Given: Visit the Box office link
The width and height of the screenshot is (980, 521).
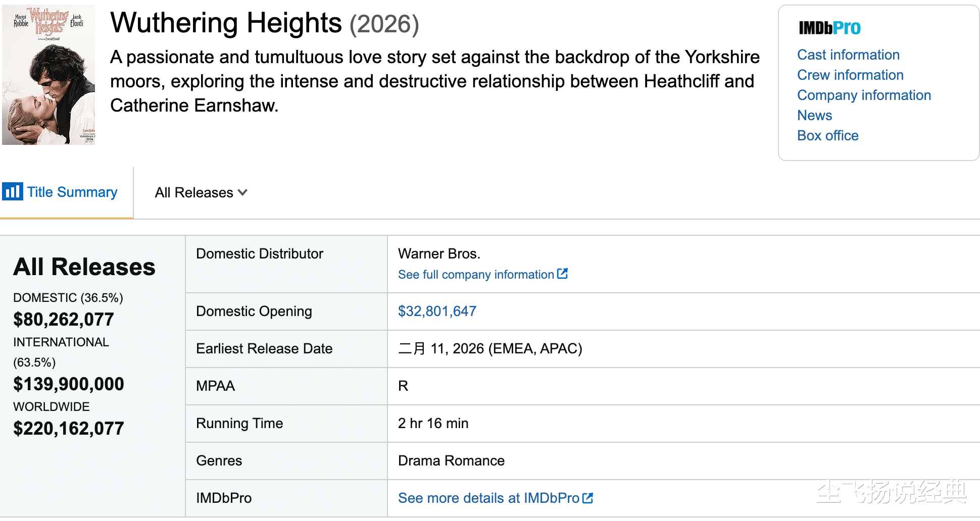Looking at the screenshot, I should 827,135.
